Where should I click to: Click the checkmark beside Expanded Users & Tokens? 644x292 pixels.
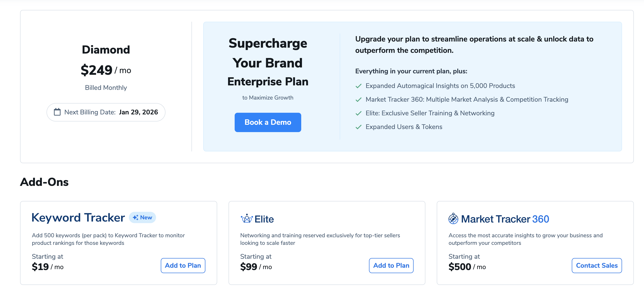pyautogui.click(x=359, y=127)
